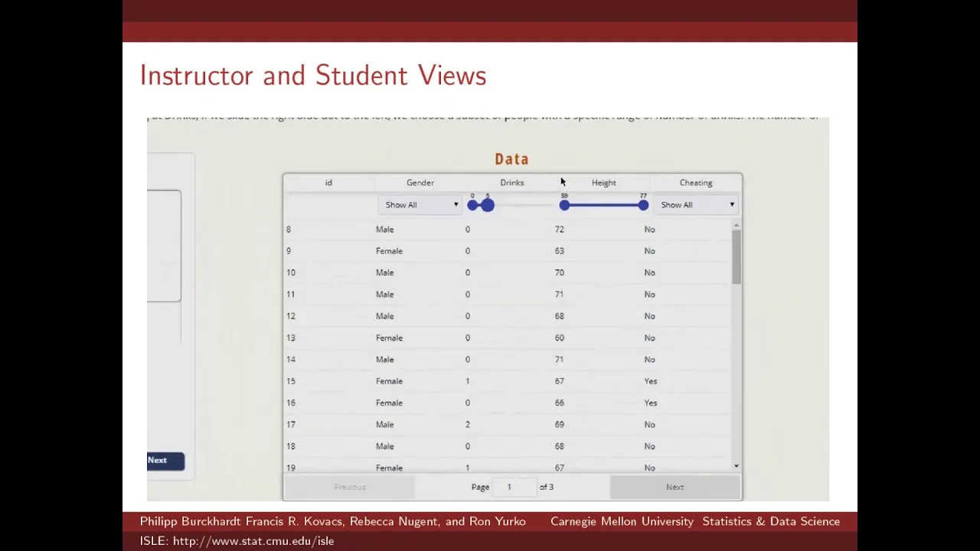Image resolution: width=980 pixels, height=551 pixels.
Task: Click Female gender in row 15
Action: [x=389, y=381]
